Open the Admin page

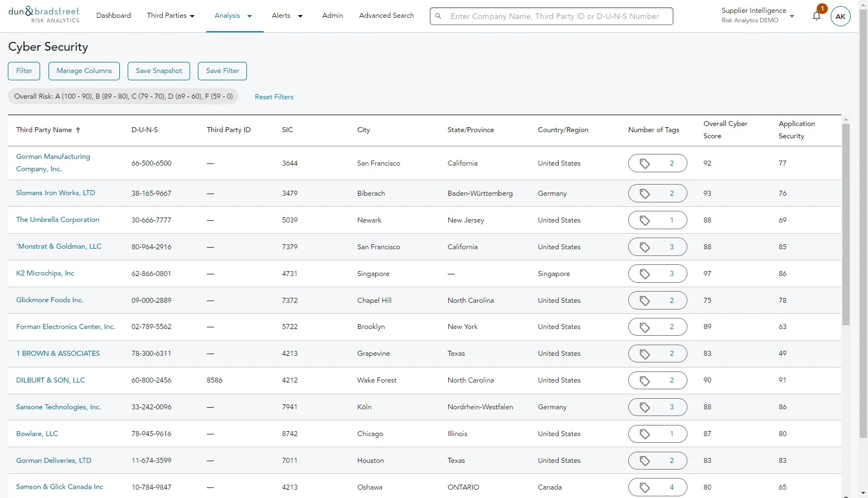tap(332, 16)
